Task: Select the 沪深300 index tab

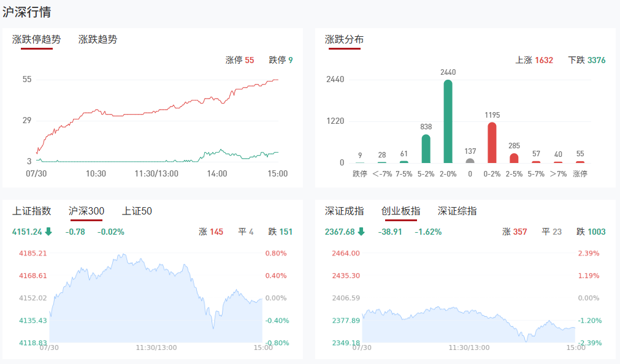Action: point(86,211)
